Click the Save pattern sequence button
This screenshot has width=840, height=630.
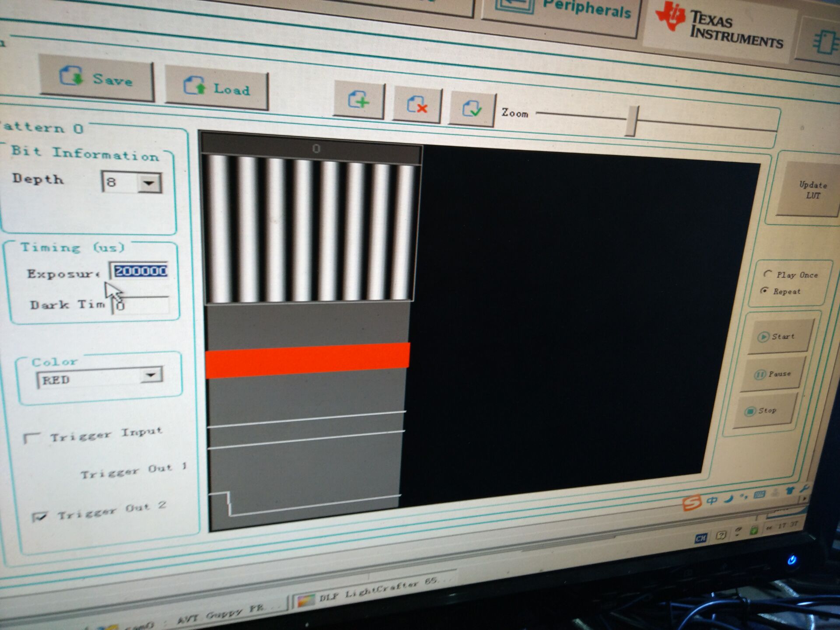point(96,79)
